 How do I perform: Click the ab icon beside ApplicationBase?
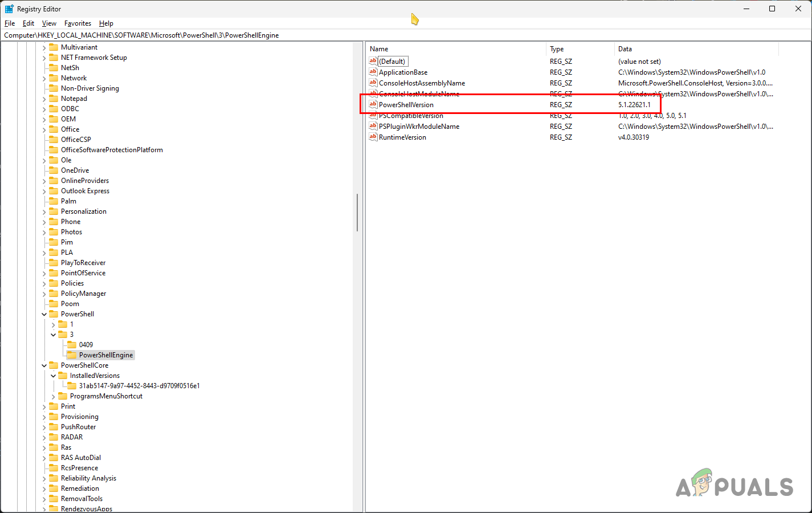click(x=373, y=72)
